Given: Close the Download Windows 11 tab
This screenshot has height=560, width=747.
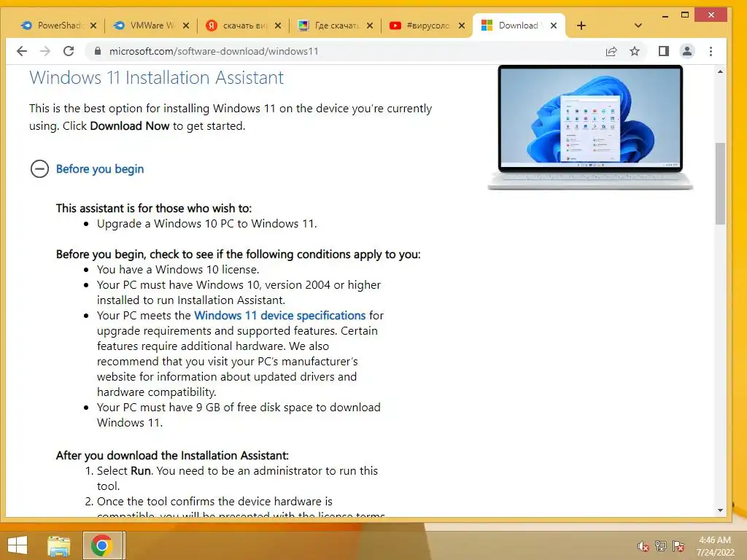Looking at the screenshot, I should (x=554, y=26).
